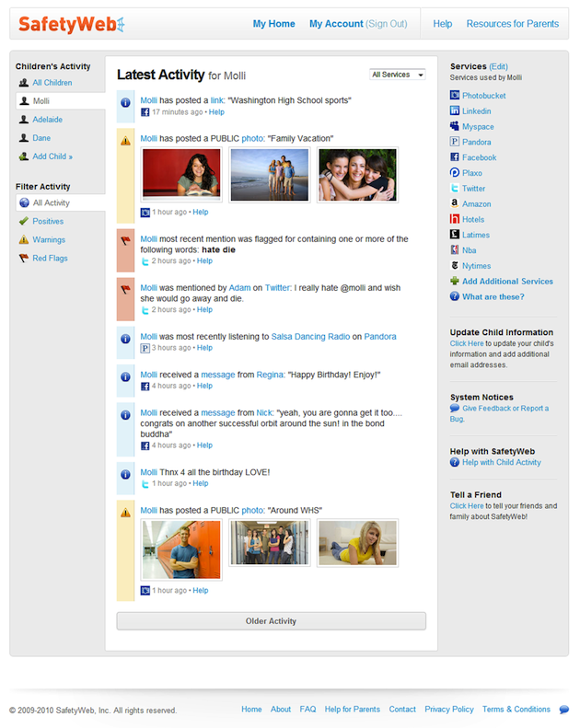Open the My Account menu item
580x728 pixels.
pos(336,24)
